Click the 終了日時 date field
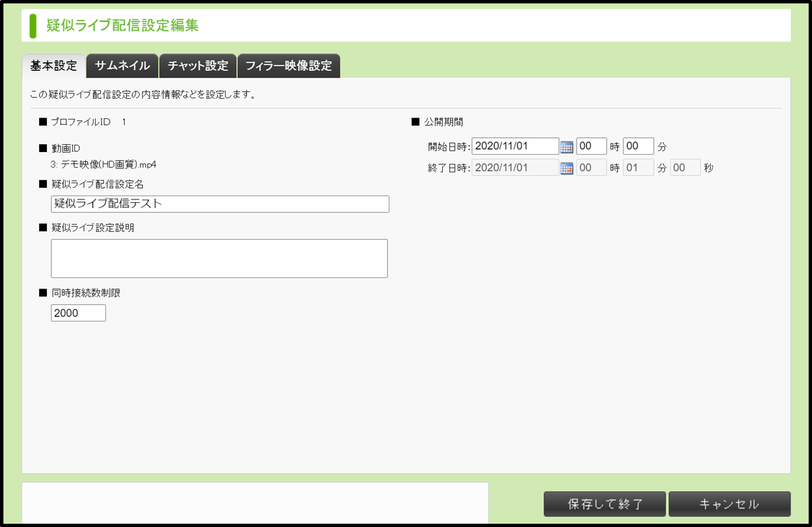This screenshot has width=812, height=527. (x=515, y=168)
